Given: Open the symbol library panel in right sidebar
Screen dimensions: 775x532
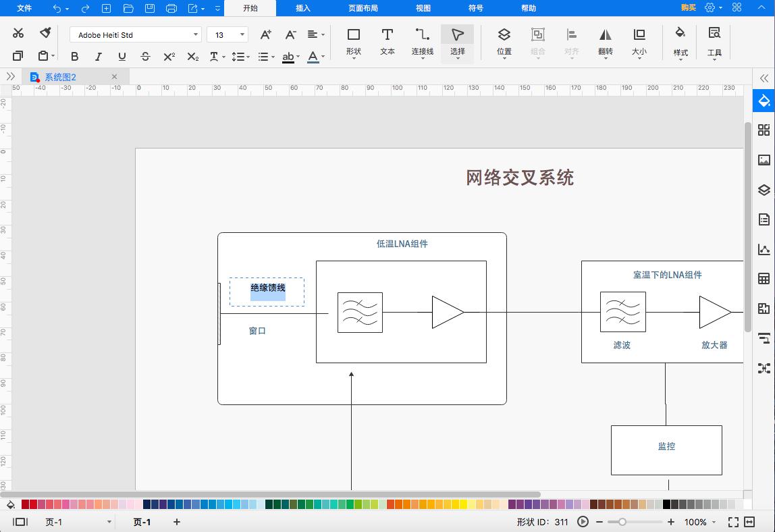Looking at the screenshot, I should pyautogui.click(x=764, y=130).
